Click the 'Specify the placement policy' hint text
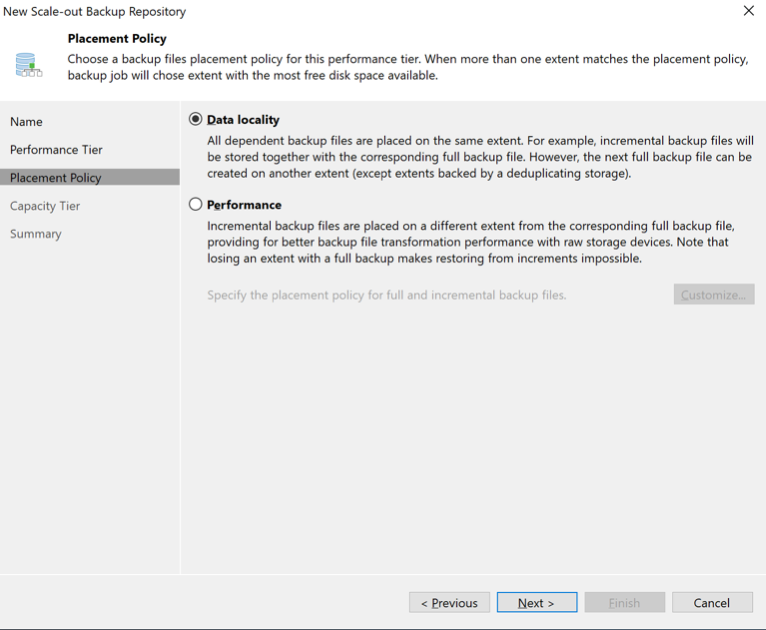The width and height of the screenshot is (766, 630). click(387, 295)
